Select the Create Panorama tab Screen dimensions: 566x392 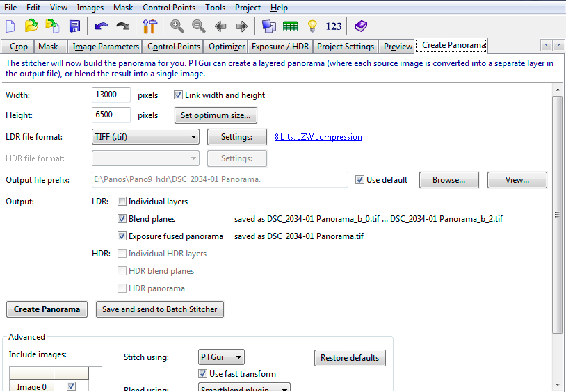coord(451,45)
